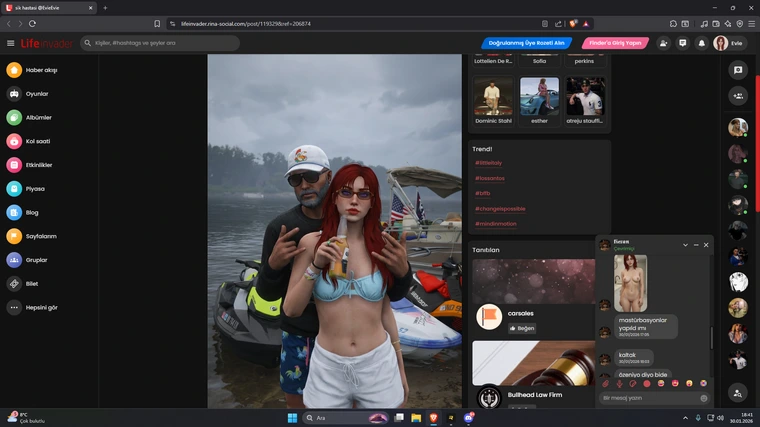The width and height of the screenshot is (760, 427).
Task: Open the hamburger menu beside Lifeinvader logo
Action: point(11,43)
